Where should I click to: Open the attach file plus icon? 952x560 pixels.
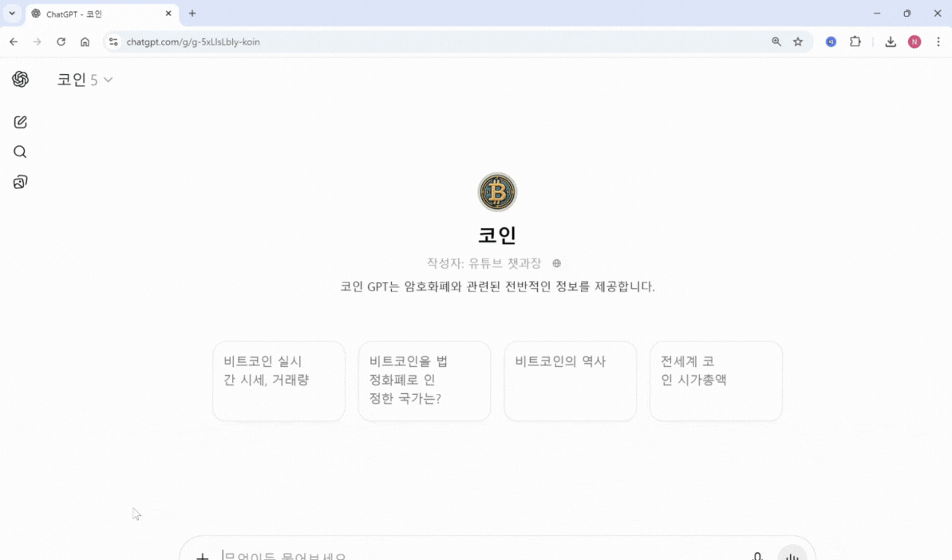coord(203,556)
